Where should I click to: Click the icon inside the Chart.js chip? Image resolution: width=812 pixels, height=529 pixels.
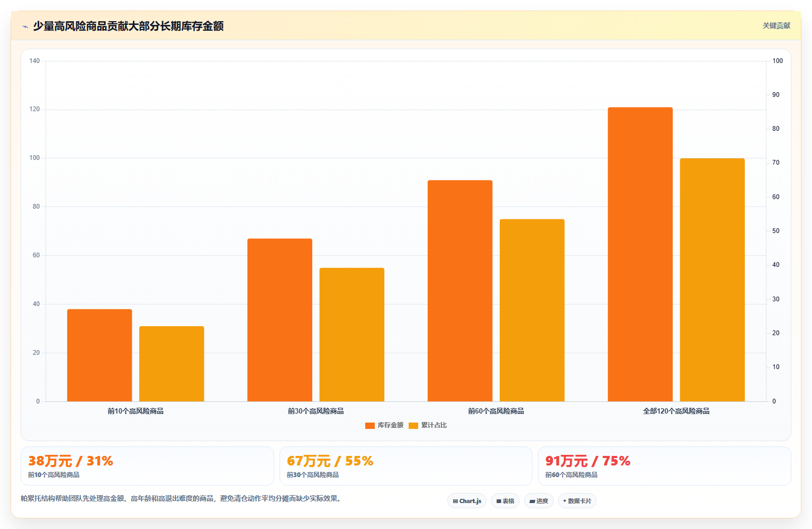(x=455, y=501)
